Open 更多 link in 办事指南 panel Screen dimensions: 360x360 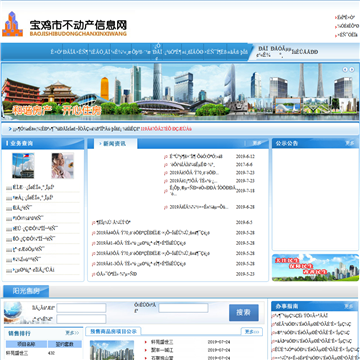(x=349, y=306)
